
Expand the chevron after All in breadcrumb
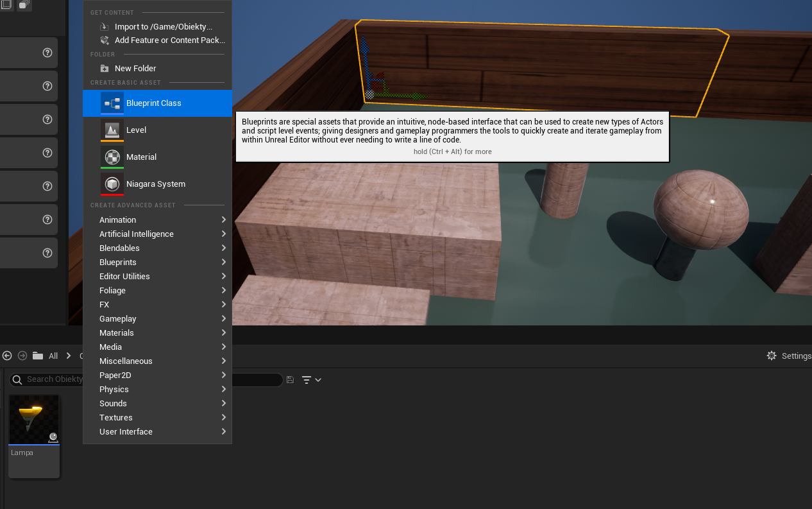[x=69, y=356]
